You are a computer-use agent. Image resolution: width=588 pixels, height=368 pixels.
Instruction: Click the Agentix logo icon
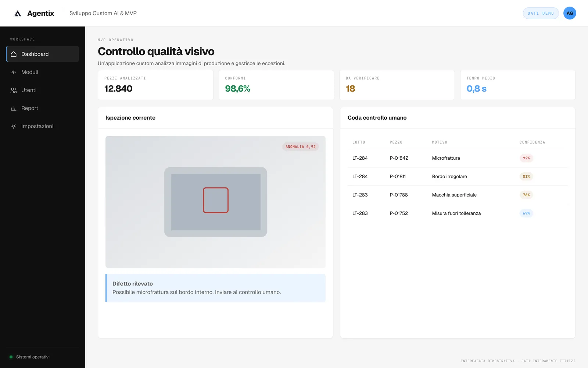(x=18, y=14)
